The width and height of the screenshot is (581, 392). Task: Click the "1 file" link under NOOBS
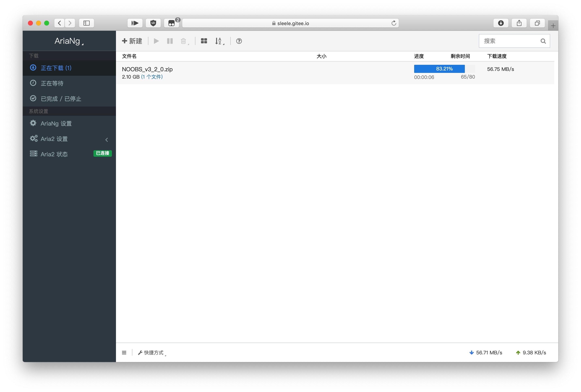tap(152, 77)
